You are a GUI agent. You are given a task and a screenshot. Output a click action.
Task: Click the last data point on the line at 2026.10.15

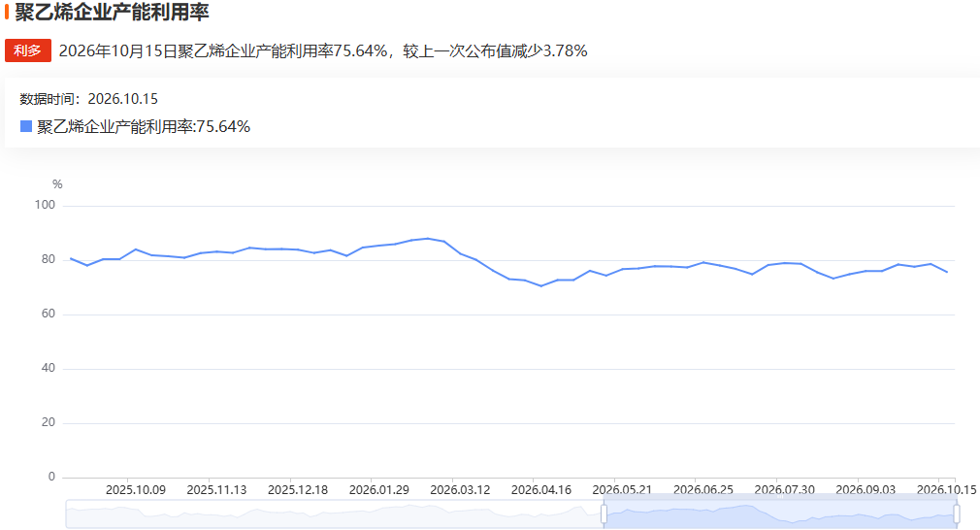947,272
